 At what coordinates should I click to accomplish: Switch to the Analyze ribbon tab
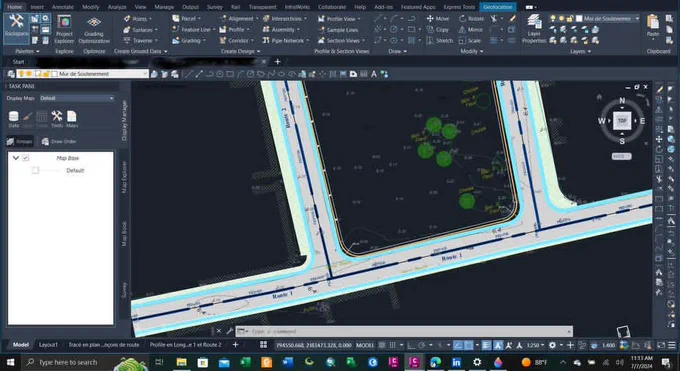click(117, 7)
